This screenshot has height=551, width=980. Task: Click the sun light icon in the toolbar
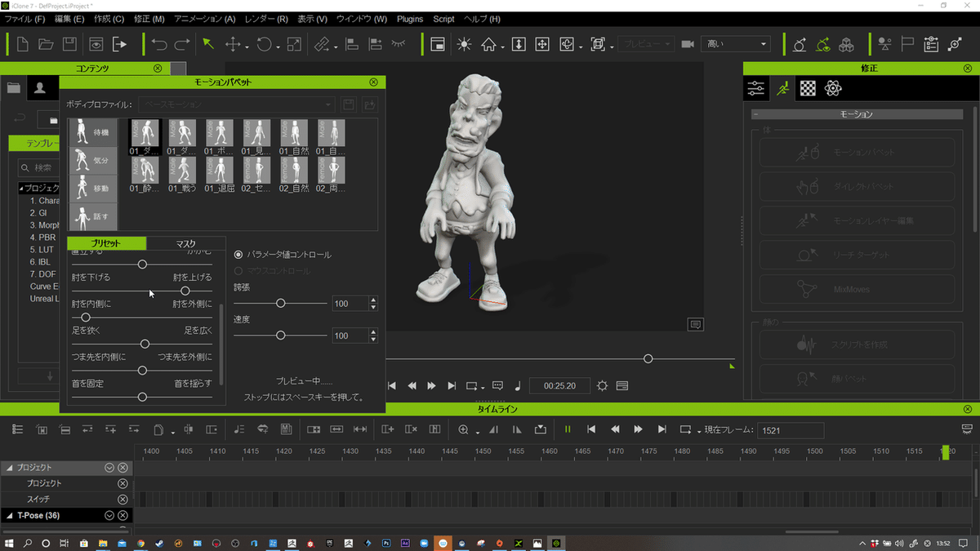click(464, 44)
